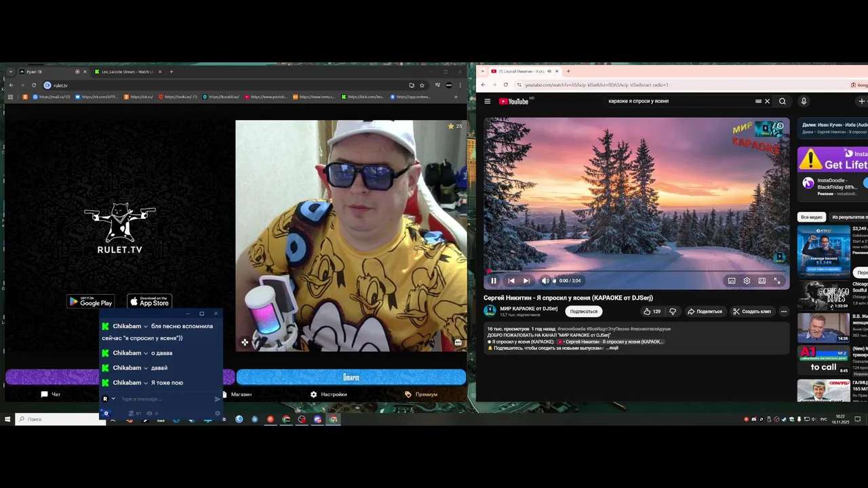Open YouTube on-screen keyboard icon

[758, 101]
